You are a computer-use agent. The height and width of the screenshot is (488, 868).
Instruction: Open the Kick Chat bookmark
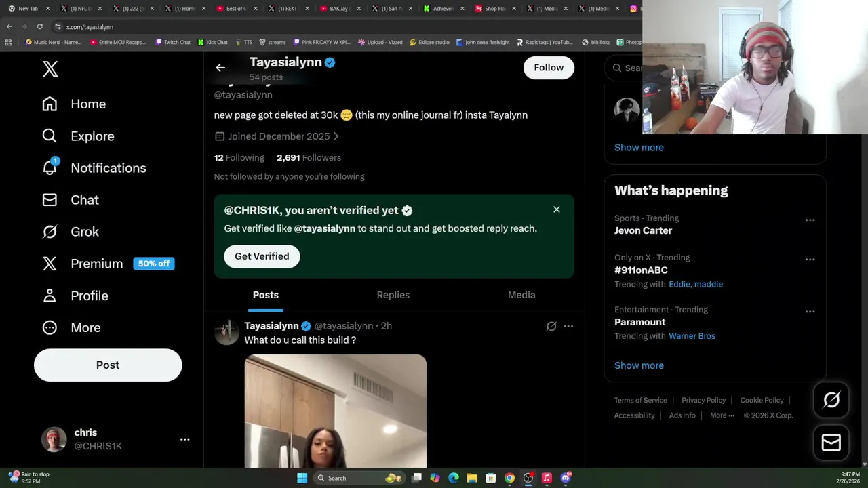coord(213,42)
